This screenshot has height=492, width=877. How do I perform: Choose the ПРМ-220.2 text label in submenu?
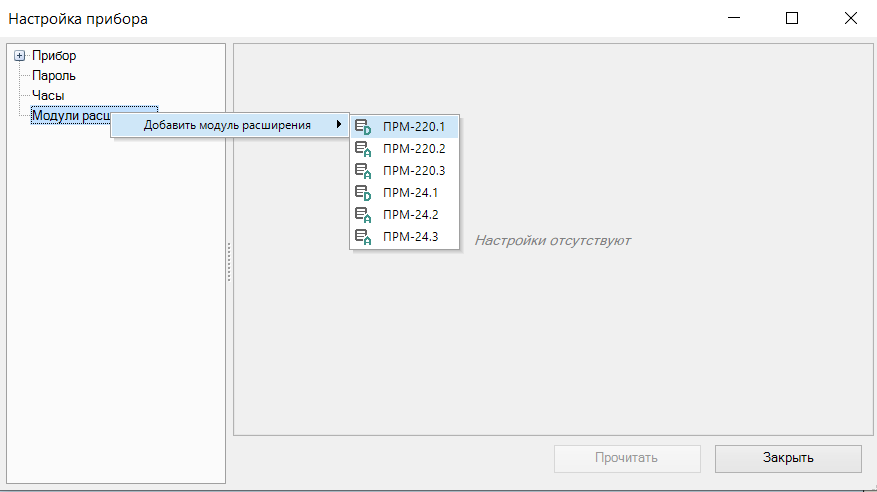414,149
